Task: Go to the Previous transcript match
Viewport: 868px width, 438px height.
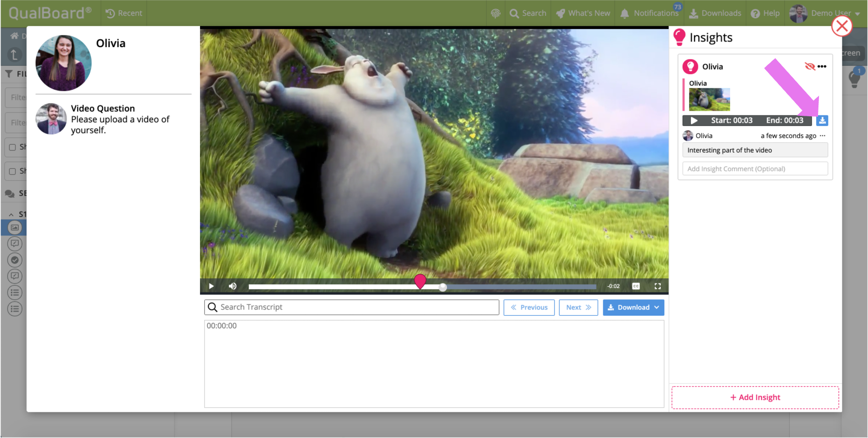Action: pyautogui.click(x=529, y=307)
